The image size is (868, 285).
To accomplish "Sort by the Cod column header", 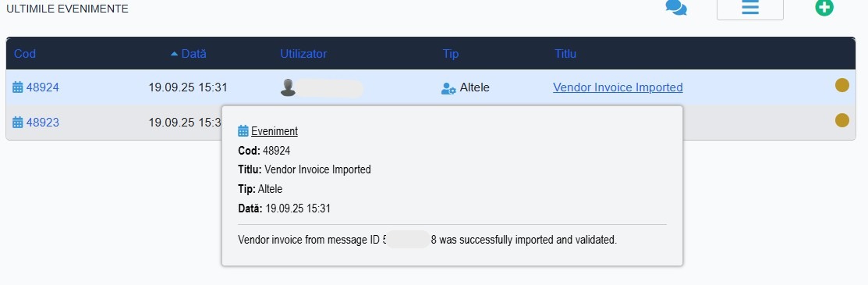I will pyautogui.click(x=25, y=54).
